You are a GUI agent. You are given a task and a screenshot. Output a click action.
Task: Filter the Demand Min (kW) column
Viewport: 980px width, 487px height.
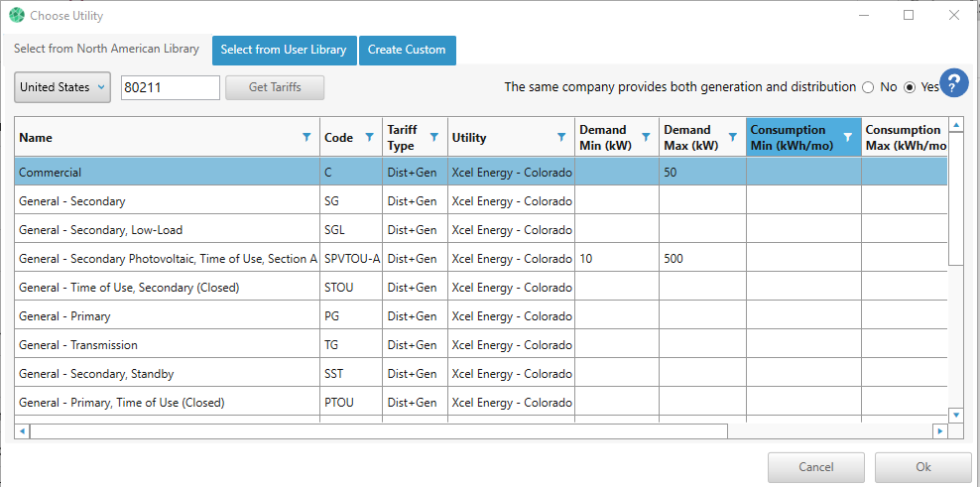(x=646, y=138)
